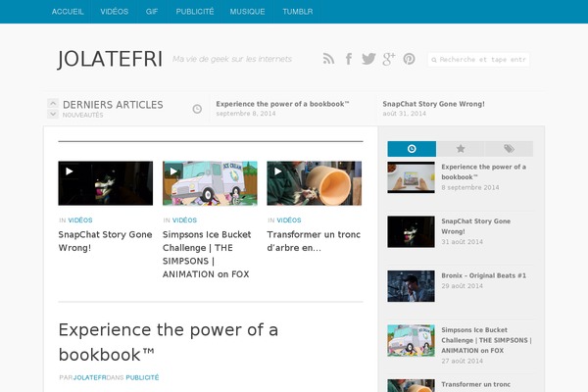588x392 pixels.
Task: Open sidebar Bronix Original Beats thumbnail
Action: click(x=411, y=286)
